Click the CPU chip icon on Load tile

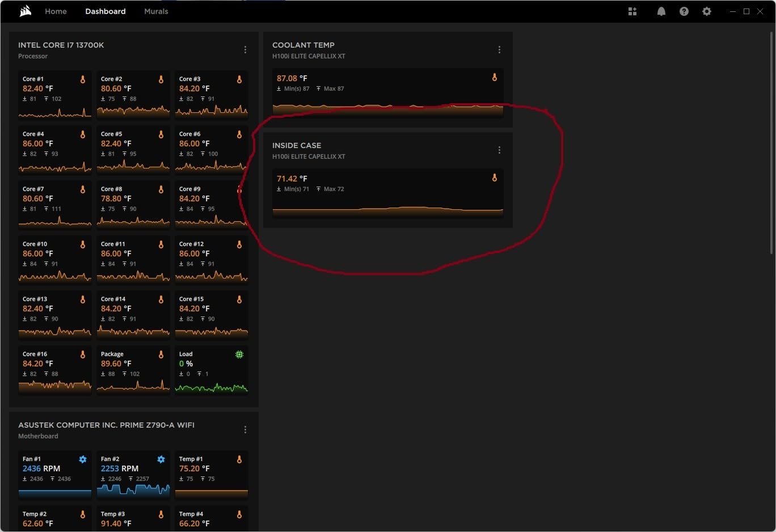(x=239, y=354)
